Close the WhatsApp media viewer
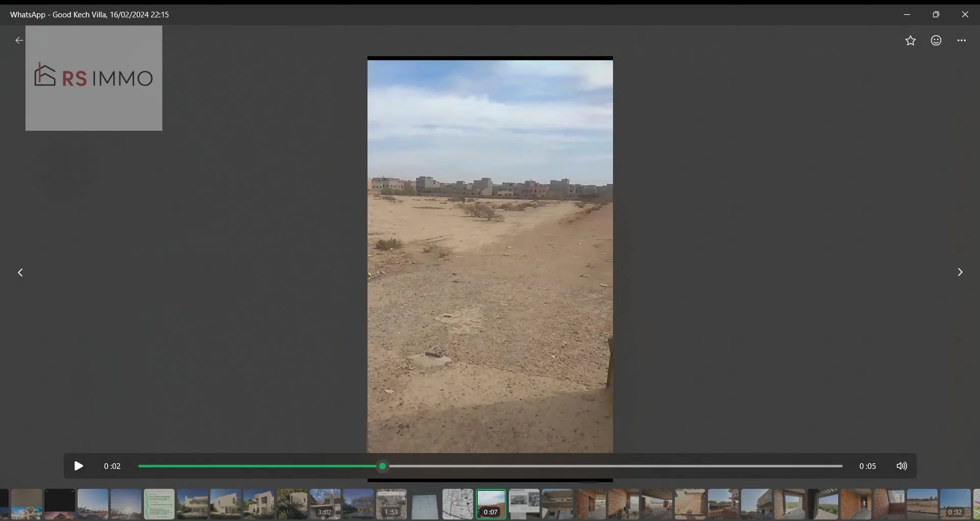The image size is (980, 521). coord(965,14)
